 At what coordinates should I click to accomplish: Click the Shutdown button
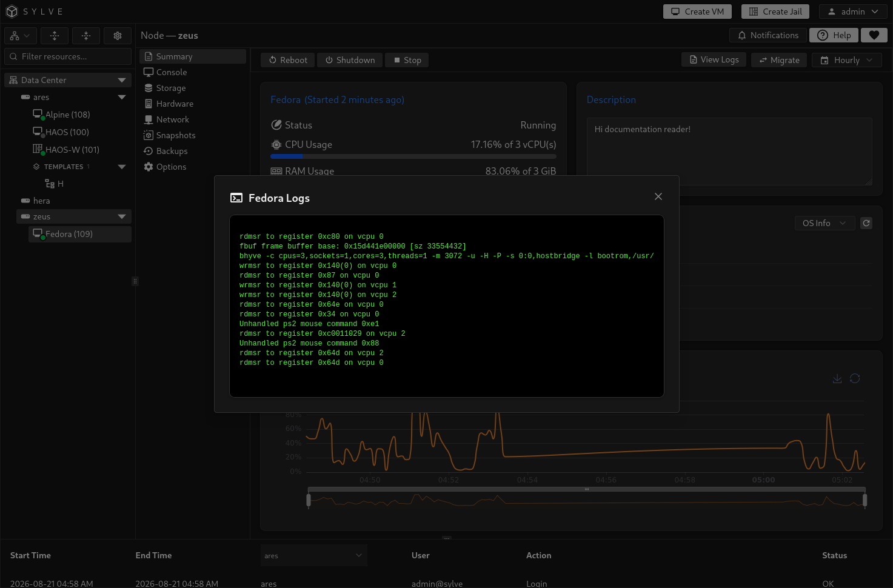pyautogui.click(x=350, y=60)
